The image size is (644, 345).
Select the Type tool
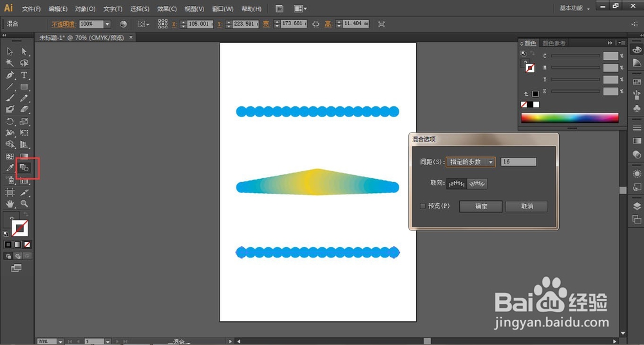[24, 75]
